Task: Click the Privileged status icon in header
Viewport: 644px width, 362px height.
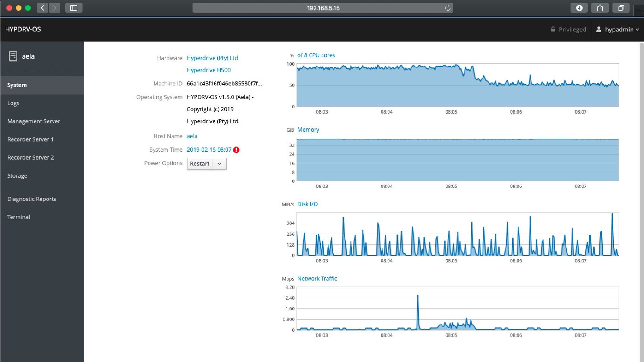Action: pos(553,29)
